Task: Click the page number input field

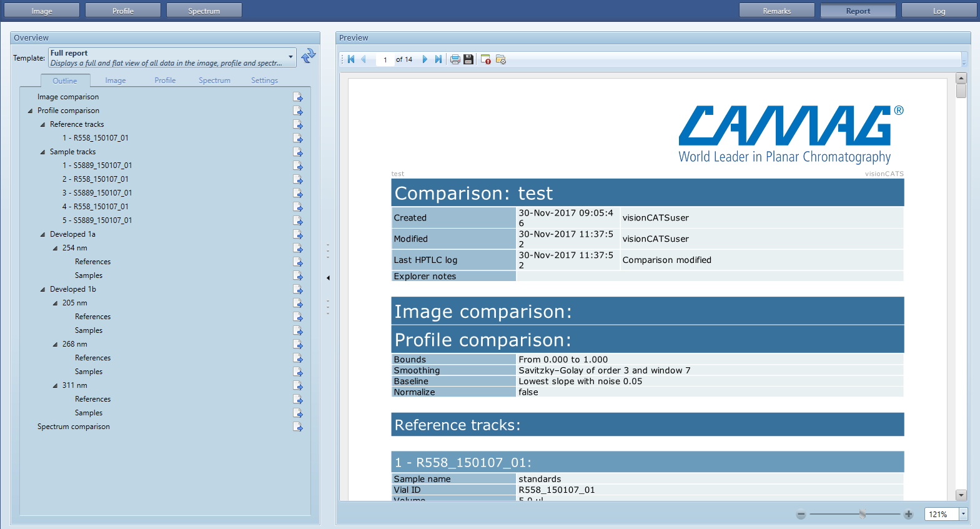Action: [385, 59]
